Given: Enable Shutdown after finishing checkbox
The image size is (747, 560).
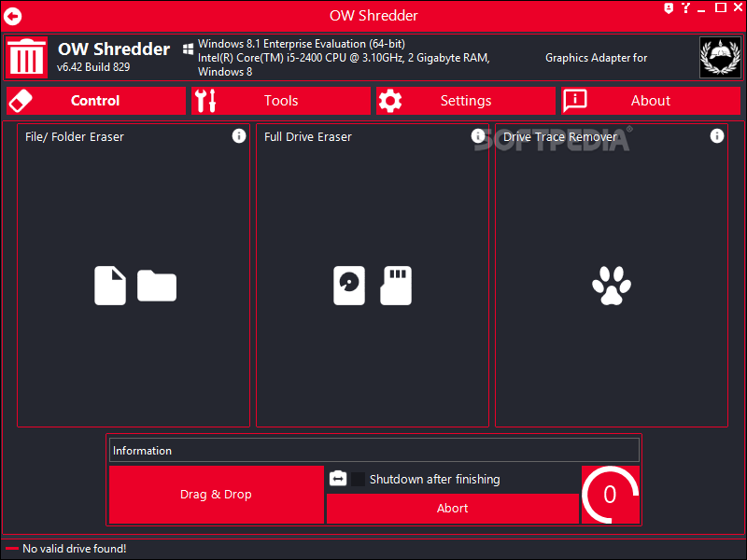Looking at the screenshot, I should (358, 479).
